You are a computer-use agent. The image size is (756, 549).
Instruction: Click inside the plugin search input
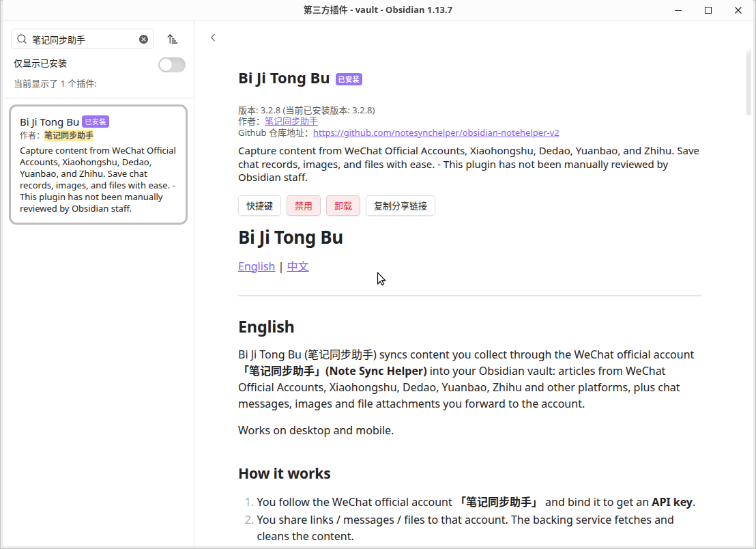(x=83, y=40)
